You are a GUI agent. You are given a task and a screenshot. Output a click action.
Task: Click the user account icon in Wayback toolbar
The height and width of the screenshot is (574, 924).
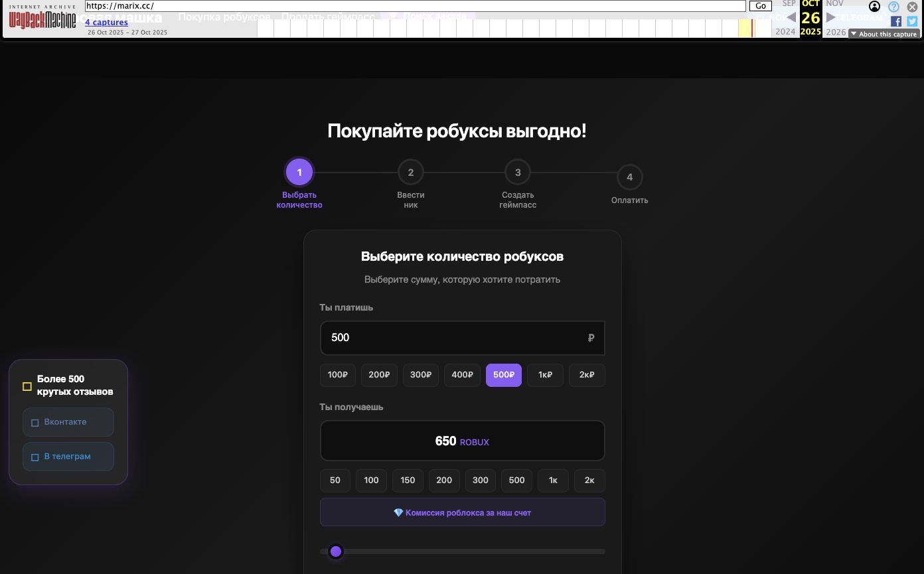click(875, 7)
